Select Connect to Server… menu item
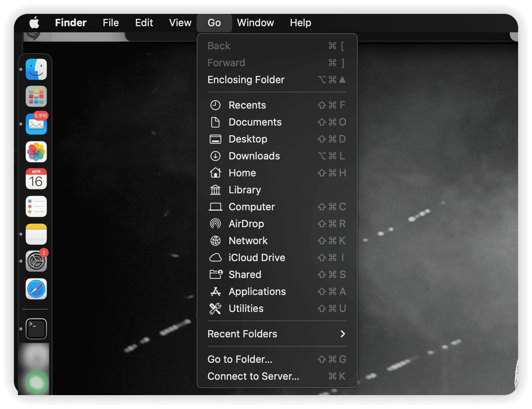 [277, 376]
